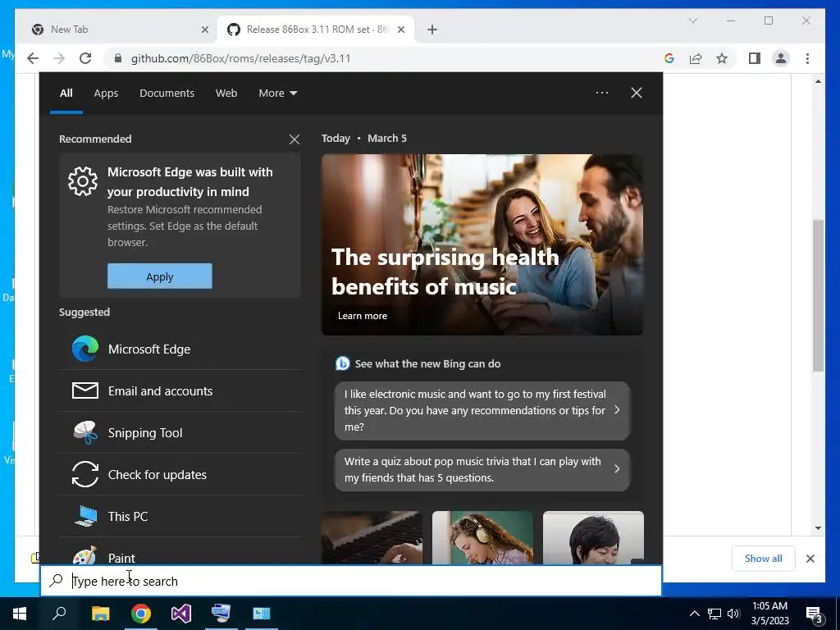
Task: Open a new Chrome tab
Action: [432, 30]
